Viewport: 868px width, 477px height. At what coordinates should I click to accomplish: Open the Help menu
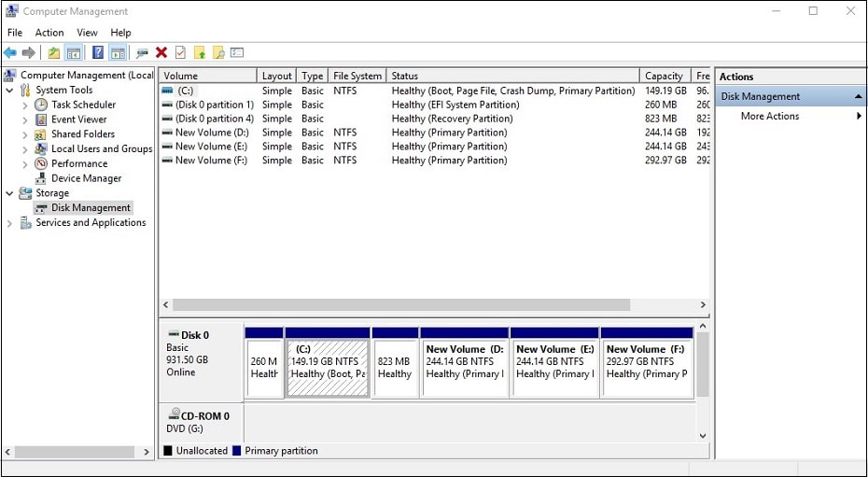[120, 33]
